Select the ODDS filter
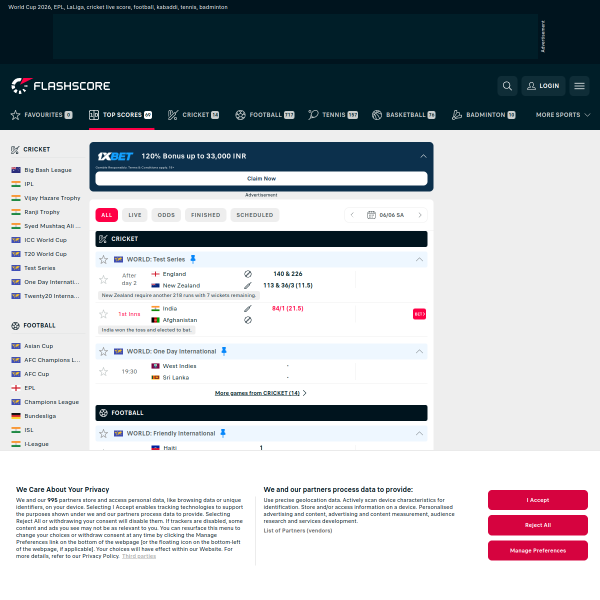The height and width of the screenshot is (600, 600). (x=166, y=215)
